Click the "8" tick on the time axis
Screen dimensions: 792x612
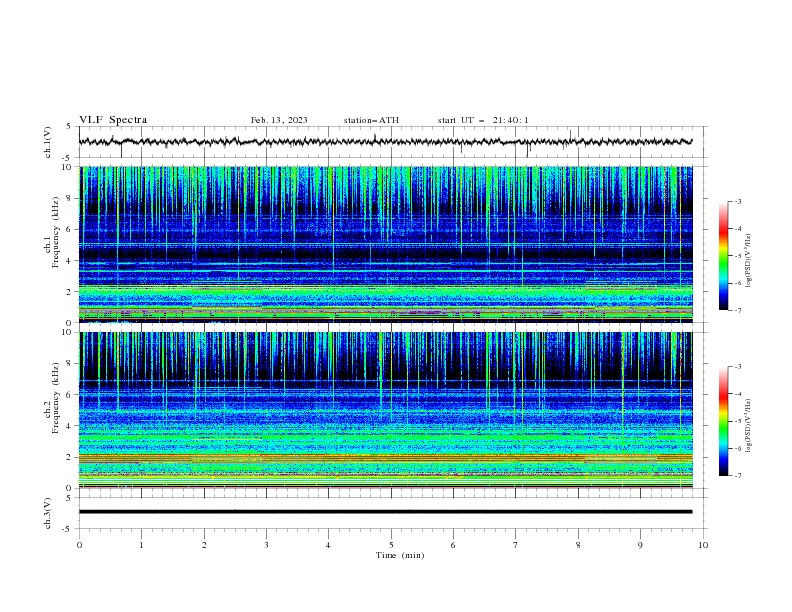point(578,545)
